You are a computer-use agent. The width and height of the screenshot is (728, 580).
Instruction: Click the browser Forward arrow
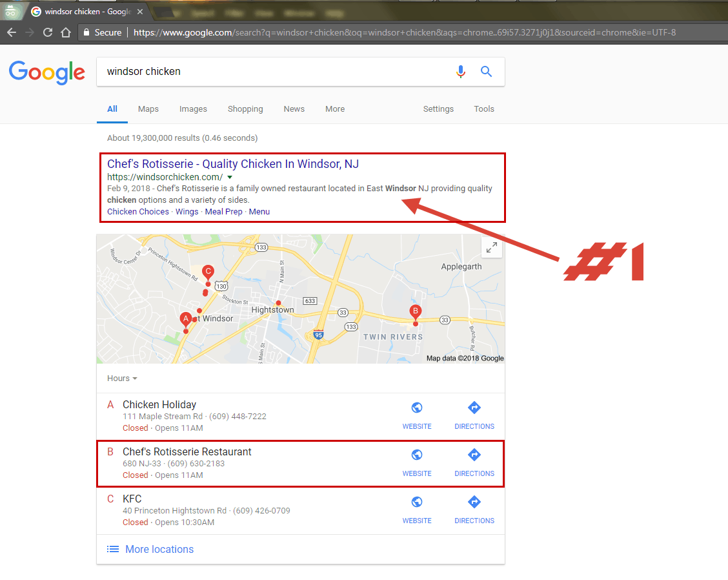(29, 32)
